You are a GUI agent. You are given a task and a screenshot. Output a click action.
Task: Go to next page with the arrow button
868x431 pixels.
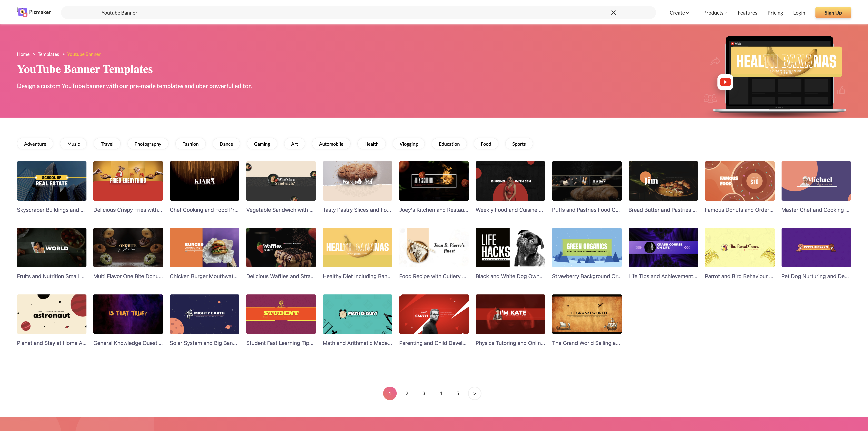coord(475,393)
